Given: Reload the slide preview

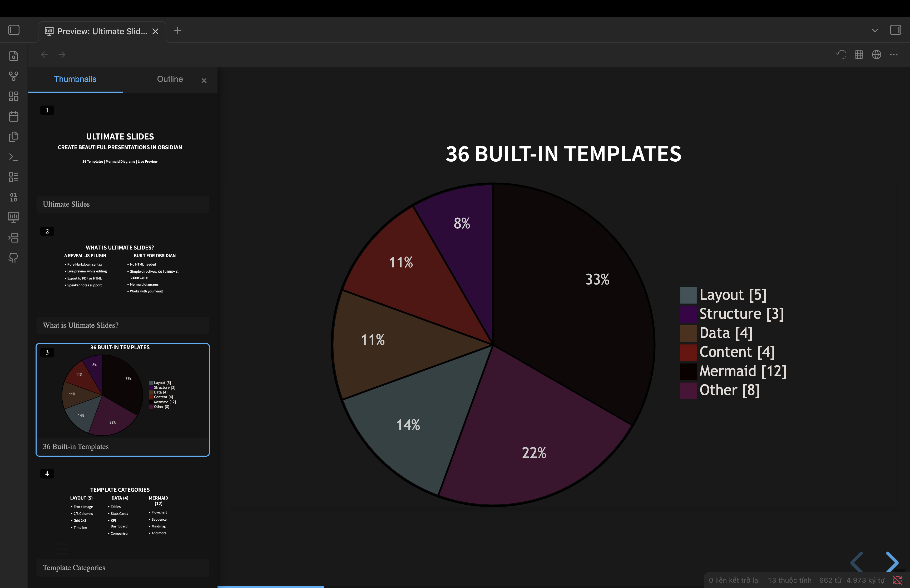Looking at the screenshot, I should 841,54.
